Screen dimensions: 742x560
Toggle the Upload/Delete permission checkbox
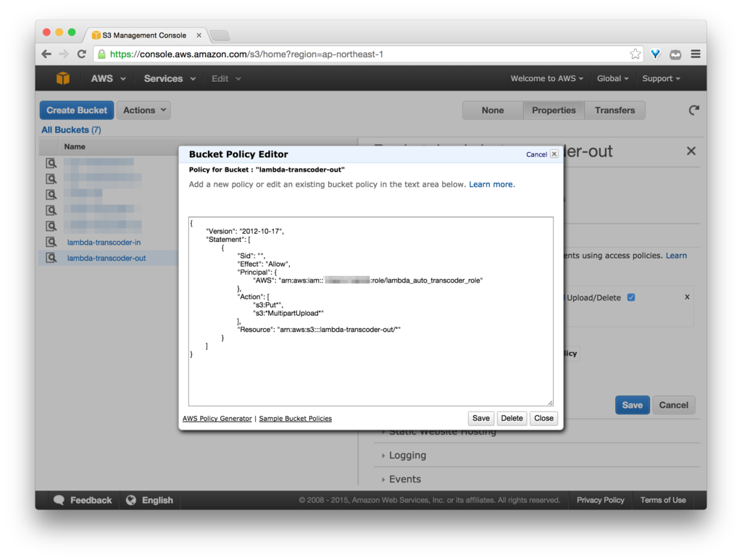[x=631, y=298]
